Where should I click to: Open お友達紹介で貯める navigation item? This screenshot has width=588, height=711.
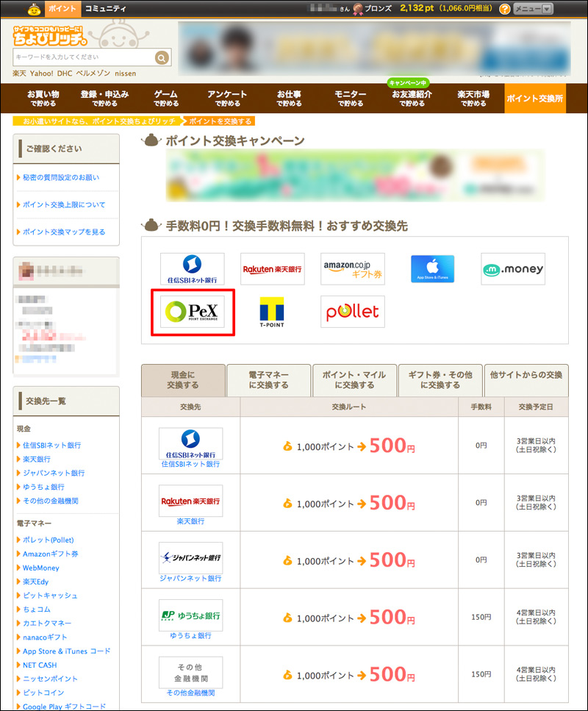(x=412, y=99)
